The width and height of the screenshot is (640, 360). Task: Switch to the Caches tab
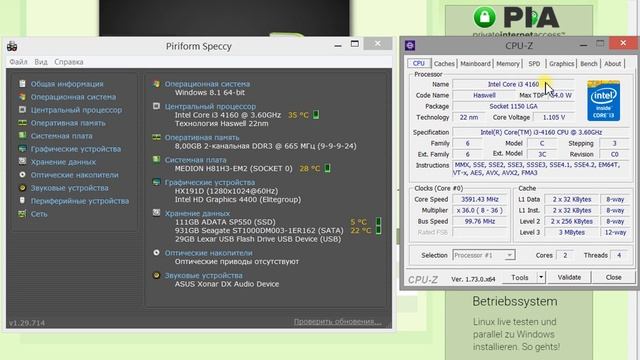(x=444, y=64)
